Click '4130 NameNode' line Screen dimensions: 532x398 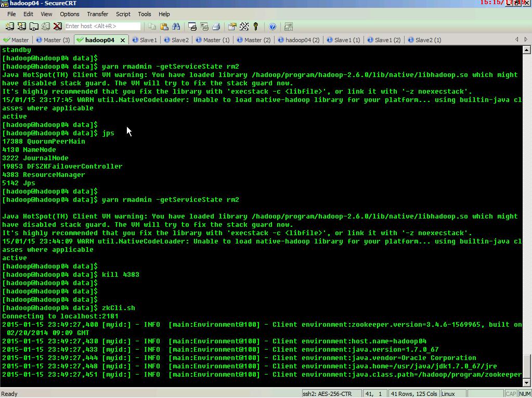coord(29,150)
